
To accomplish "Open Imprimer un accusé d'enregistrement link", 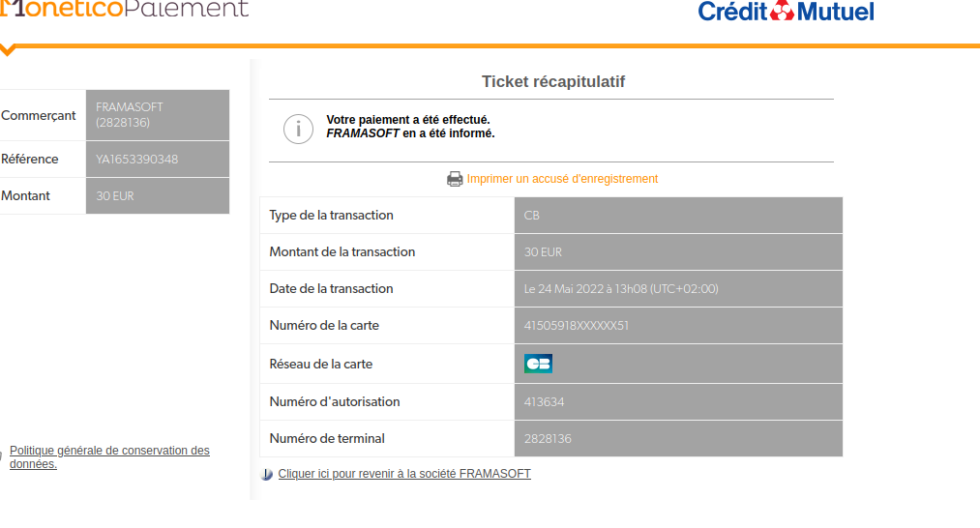I will point(562,179).
